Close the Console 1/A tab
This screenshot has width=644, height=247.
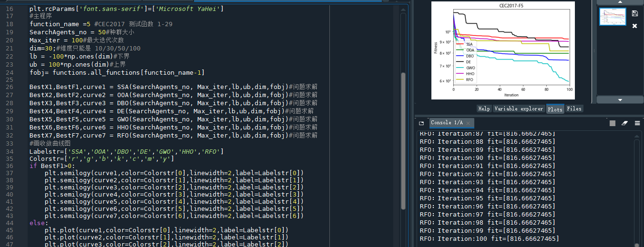point(469,123)
